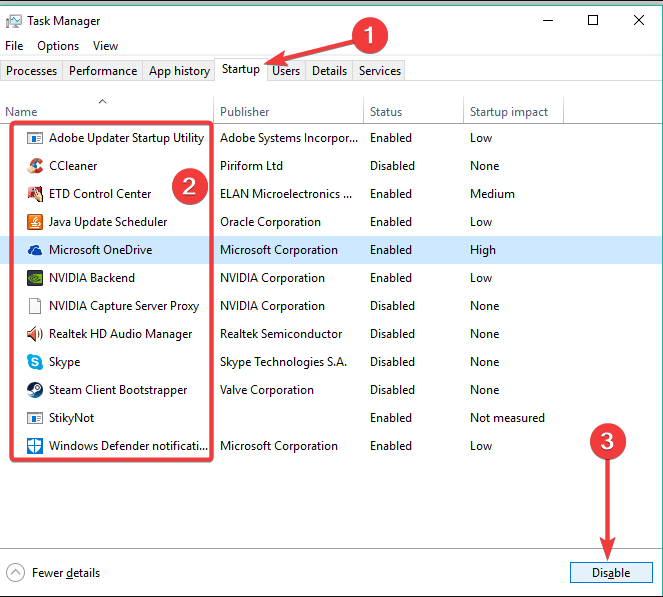Click the ETD Control Center icon
Screen dimensions: 663x597
pyautogui.click(x=35, y=194)
